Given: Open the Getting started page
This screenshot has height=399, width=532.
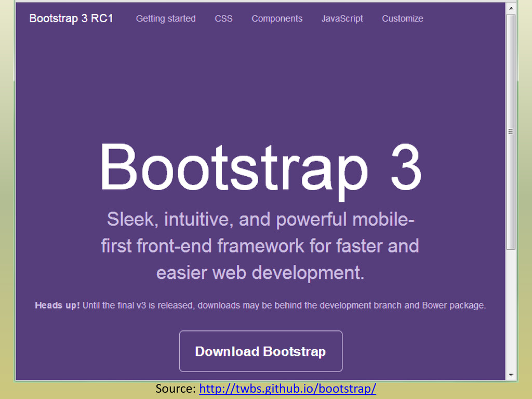Looking at the screenshot, I should pos(166,19).
